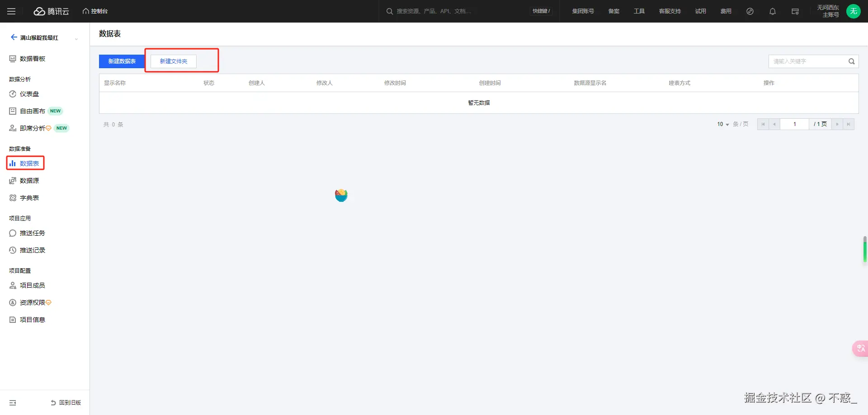Open the hamburger menu in top bar

click(11, 11)
